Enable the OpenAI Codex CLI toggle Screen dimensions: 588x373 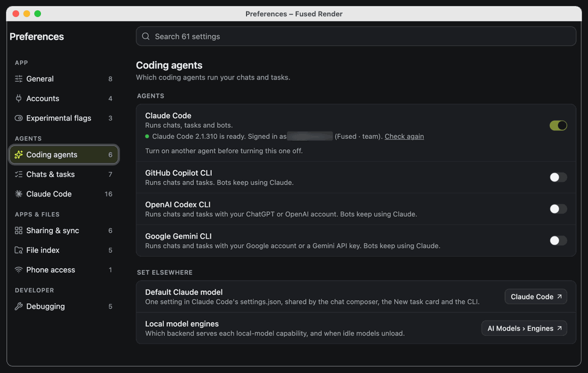pos(558,209)
